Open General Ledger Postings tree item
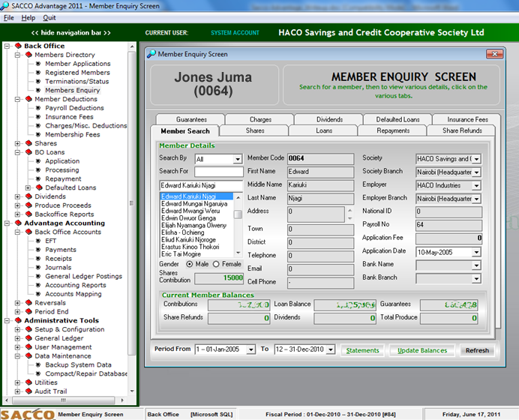This screenshot has width=519, height=420. click(x=83, y=276)
